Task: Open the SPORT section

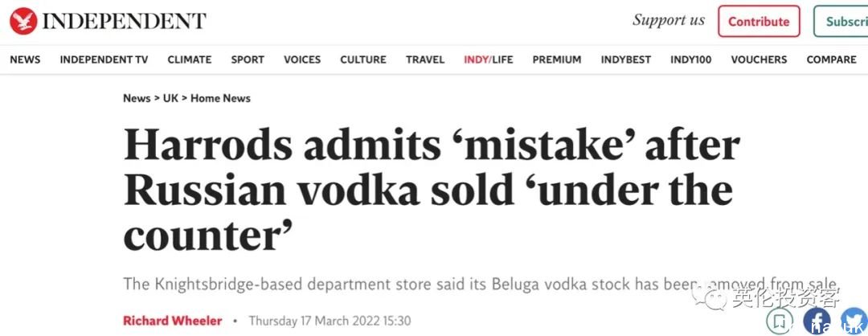Action: pyautogui.click(x=248, y=59)
